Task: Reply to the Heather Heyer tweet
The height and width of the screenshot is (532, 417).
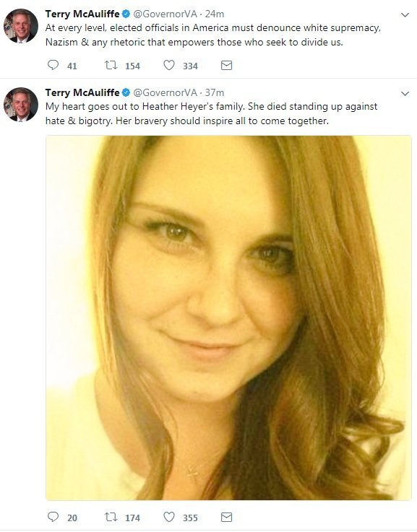Action: pyautogui.click(x=53, y=517)
